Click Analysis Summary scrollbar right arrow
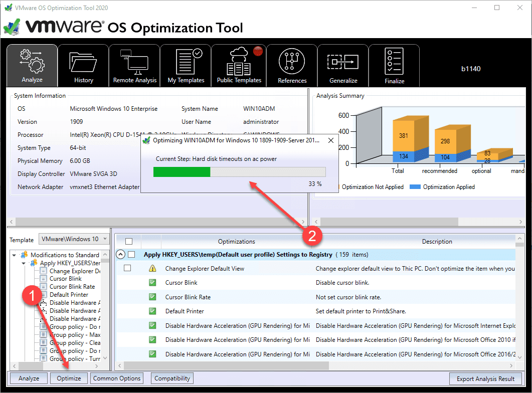 pyautogui.click(x=520, y=222)
